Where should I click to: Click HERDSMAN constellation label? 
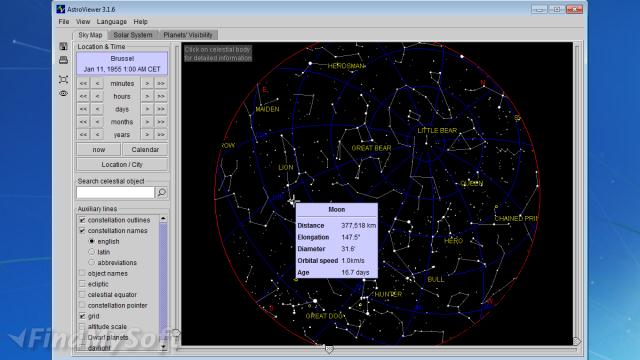(346, 66)
